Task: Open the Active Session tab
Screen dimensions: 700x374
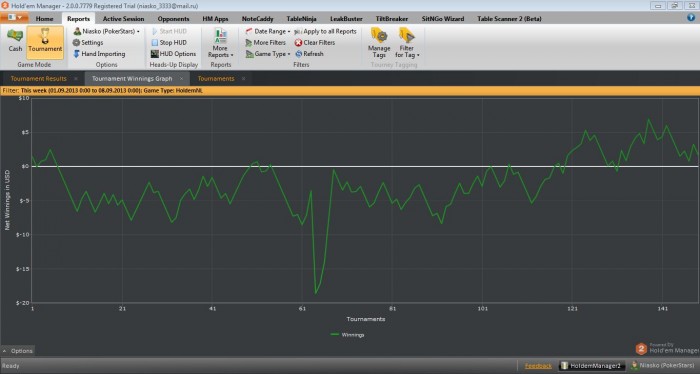Action: [x=123, y=19]
